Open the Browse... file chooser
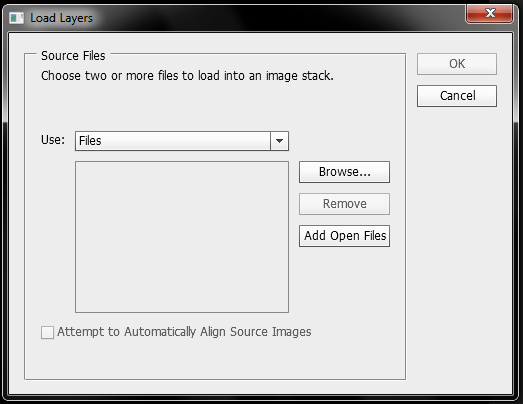The height and width of the screenshot is (404, 523). [344, 172]
